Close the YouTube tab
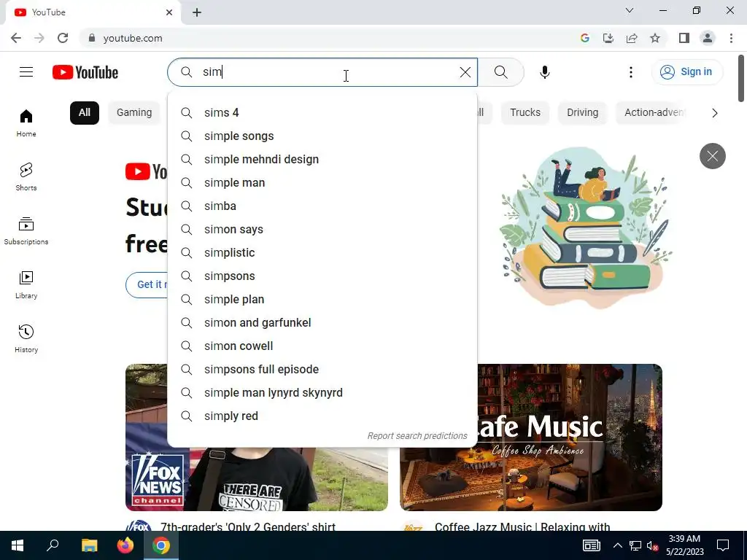Viewport: 747px width, 560px height. [169, 12]
